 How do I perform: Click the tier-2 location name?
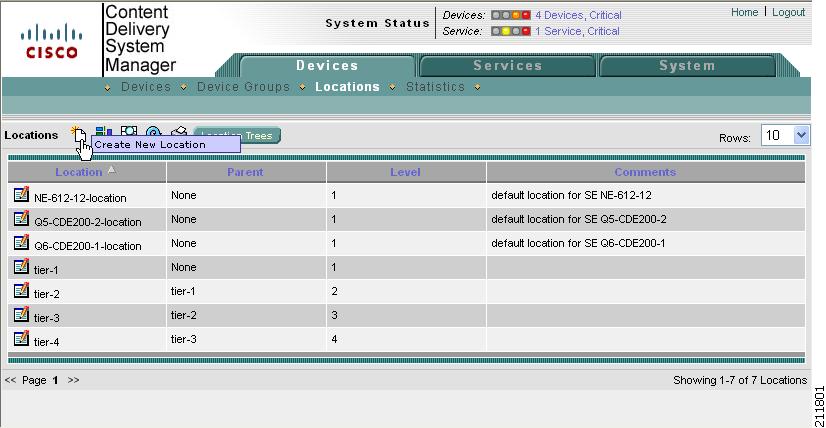(46, 295)
